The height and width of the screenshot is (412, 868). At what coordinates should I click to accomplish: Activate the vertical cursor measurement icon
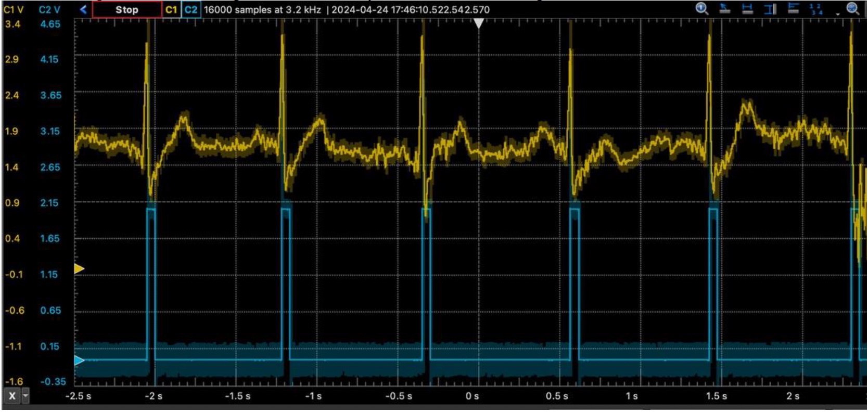click(771, 8)
